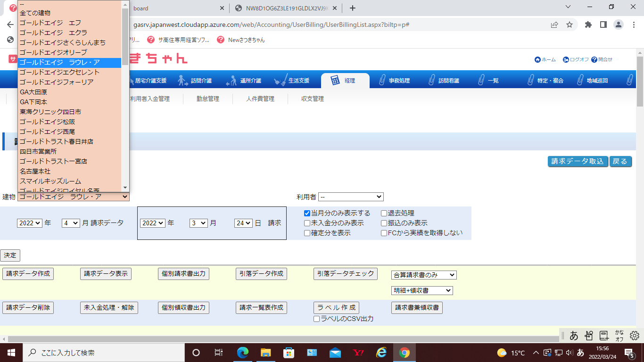Enable 未入金分のみ表示 checkbox

coord(307,223)
